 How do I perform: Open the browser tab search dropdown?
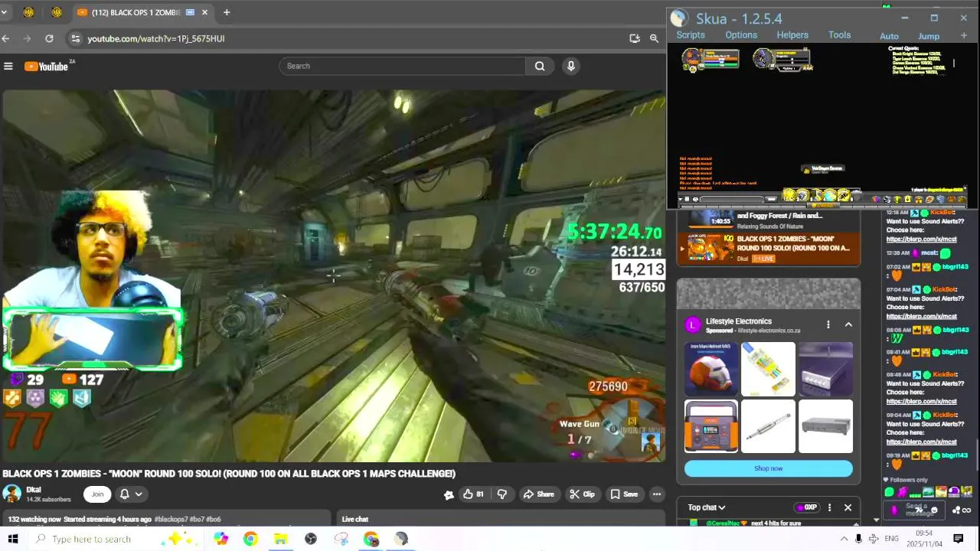coord(4,12)
